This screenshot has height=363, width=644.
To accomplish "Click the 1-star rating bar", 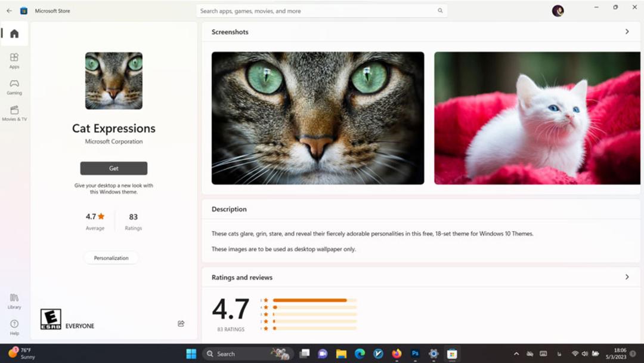I will click(315, 328).
